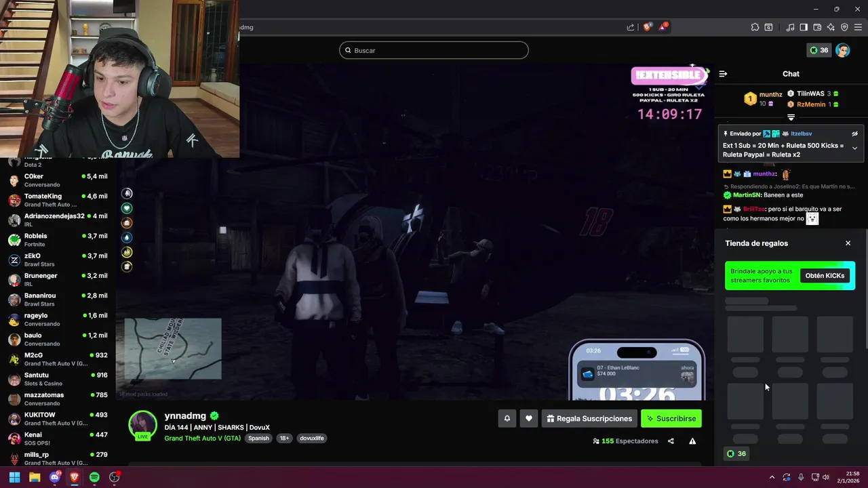Open Windows Start menu

click(14, 477)
